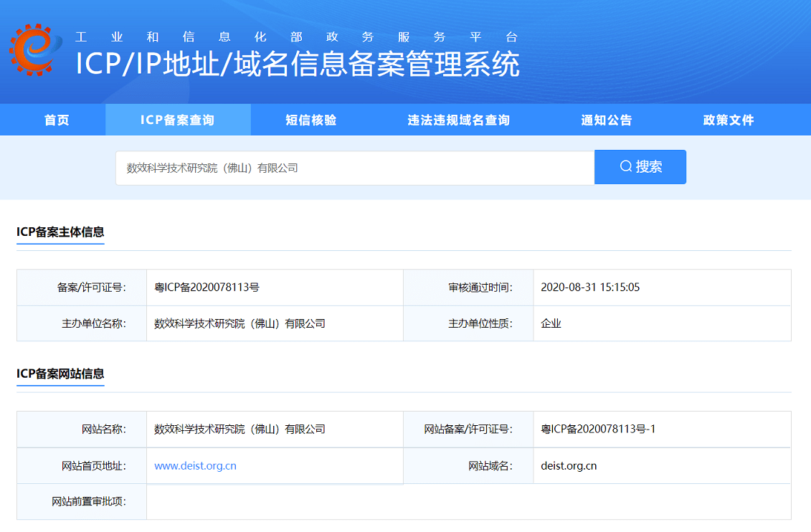Click the MIIT gear logo icon
This screenshot has width=811, height=532.
coord(32,49)
